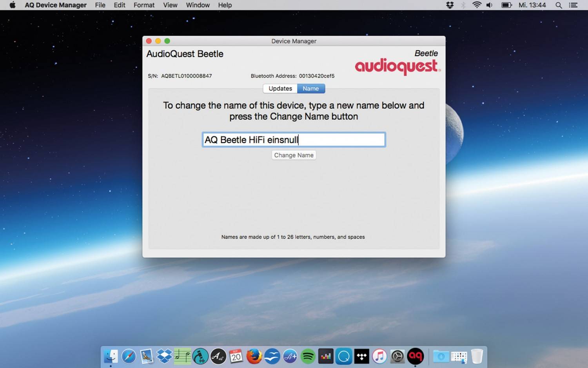
Task: Open the Trash in the dock
Action: pyautogui.click(x=477, y=356)
